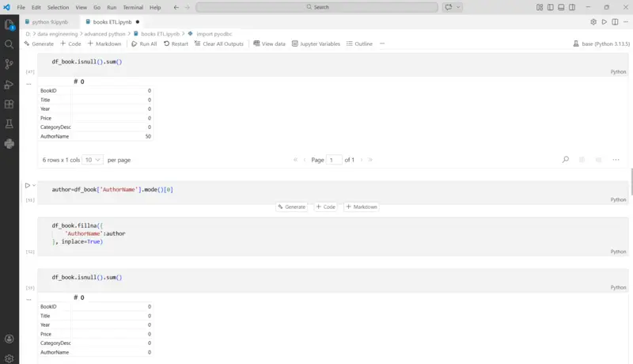Open the Extensions view

click(x=9, y=104)
